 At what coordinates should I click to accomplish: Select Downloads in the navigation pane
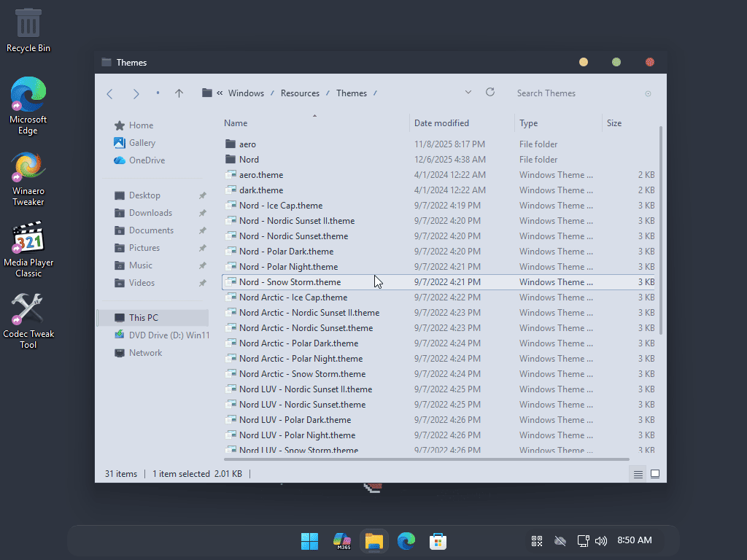pyautogui.click(x=150, y=213)
